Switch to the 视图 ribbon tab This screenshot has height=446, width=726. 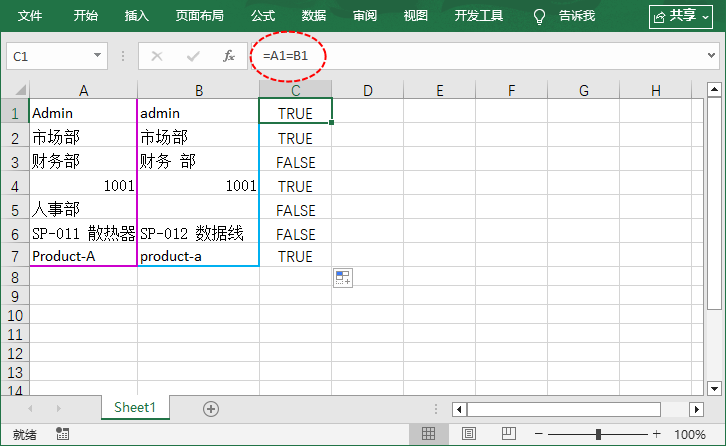click(416, 16)
